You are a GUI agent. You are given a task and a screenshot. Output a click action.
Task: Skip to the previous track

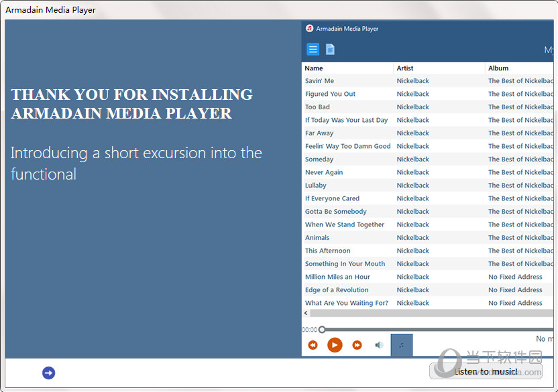point(313,345)
